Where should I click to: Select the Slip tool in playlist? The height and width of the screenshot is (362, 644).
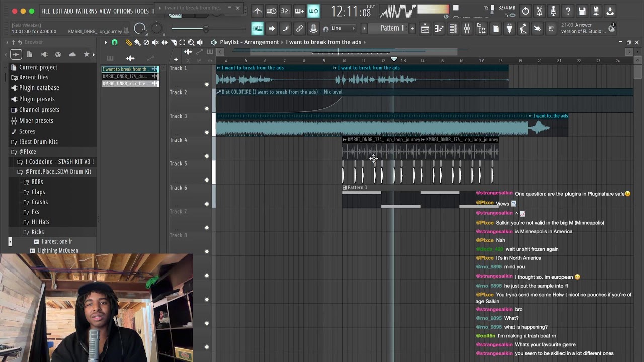click(165, 43)
